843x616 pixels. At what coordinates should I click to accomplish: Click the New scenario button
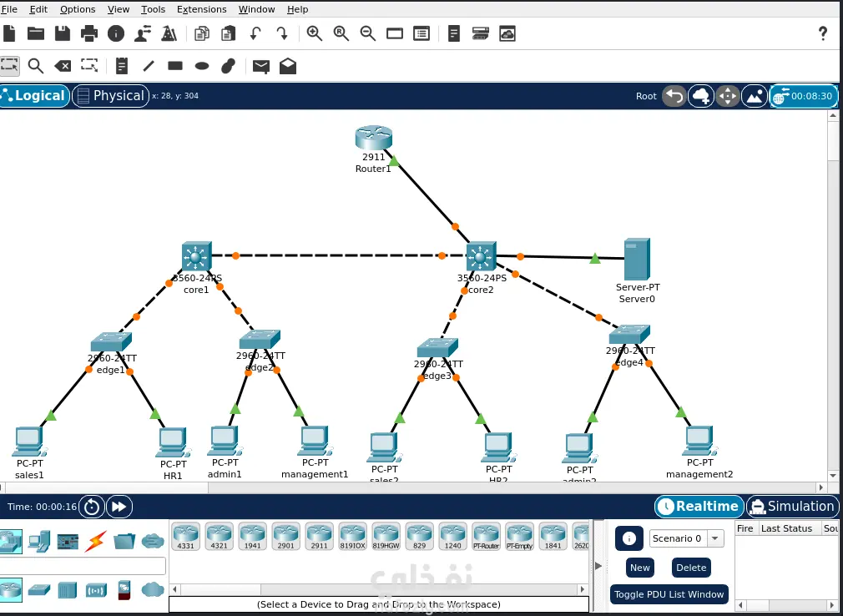point(640,568)
